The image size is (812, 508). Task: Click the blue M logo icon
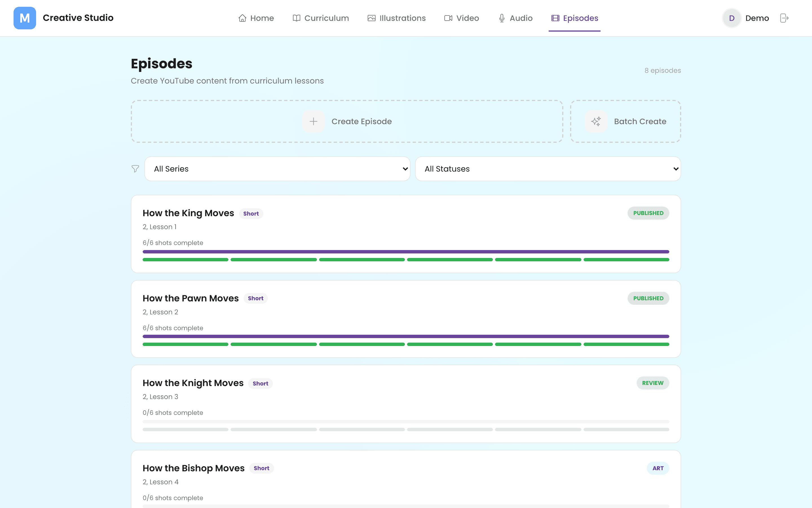[x=25, y=18]
